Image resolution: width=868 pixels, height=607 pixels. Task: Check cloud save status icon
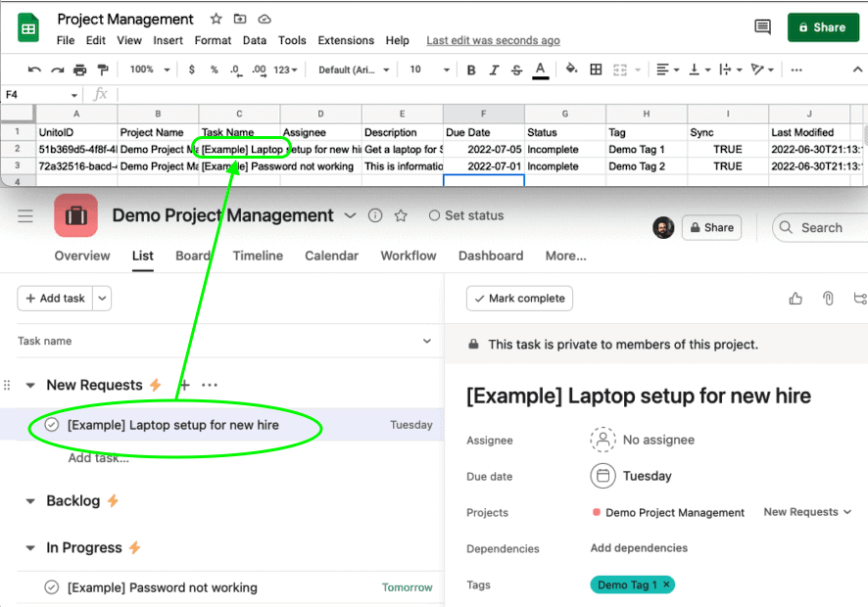point(265,19)
